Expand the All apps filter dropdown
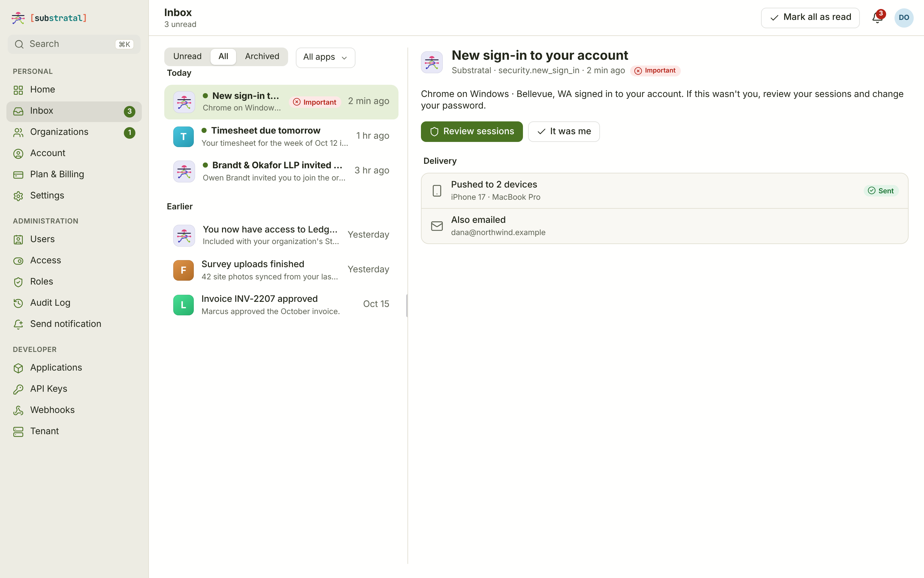Image resolution: width=924 pixels, height=578 pixels. pyautogui.click(x=325, y=57)
